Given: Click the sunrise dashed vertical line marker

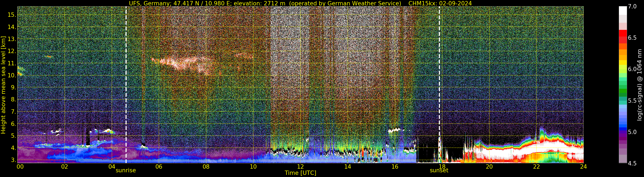Looking at the screenshot, I should pyautogui.click(x=126, y=85).
